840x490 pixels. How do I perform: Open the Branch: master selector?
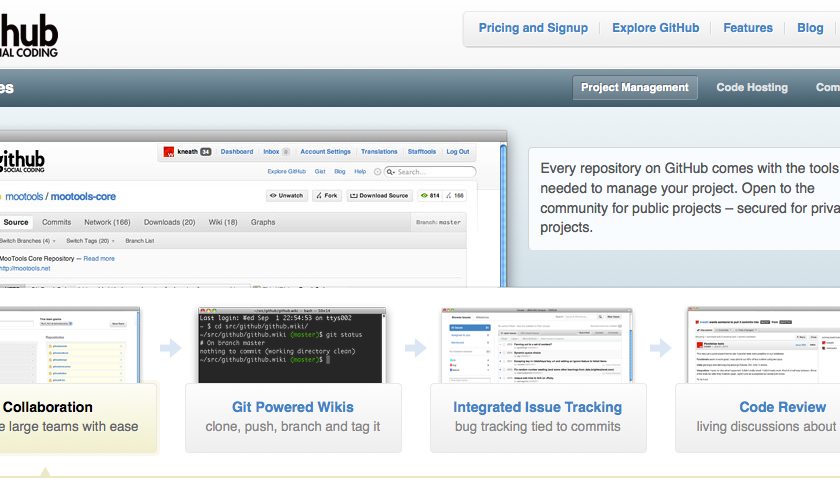point(436,222)
